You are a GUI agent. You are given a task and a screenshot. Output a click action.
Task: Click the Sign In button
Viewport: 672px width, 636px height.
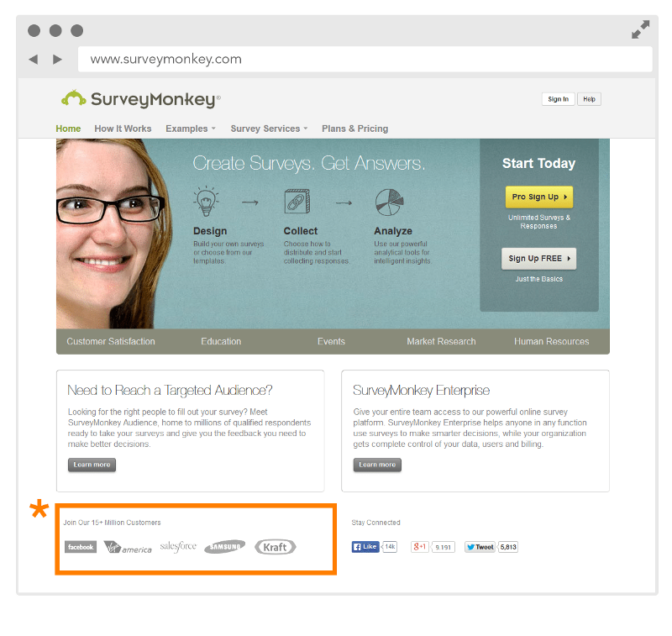(x=558, y=99)
